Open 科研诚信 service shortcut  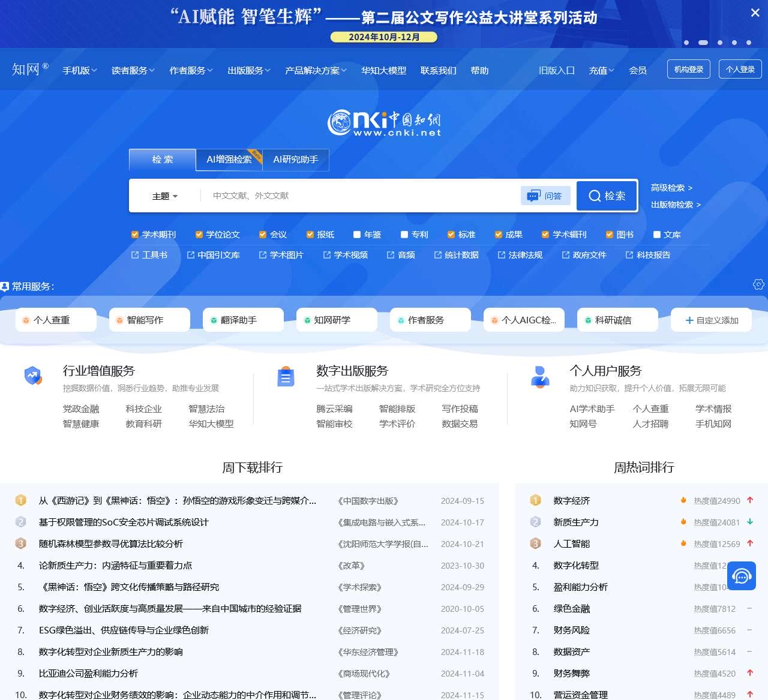617,320
